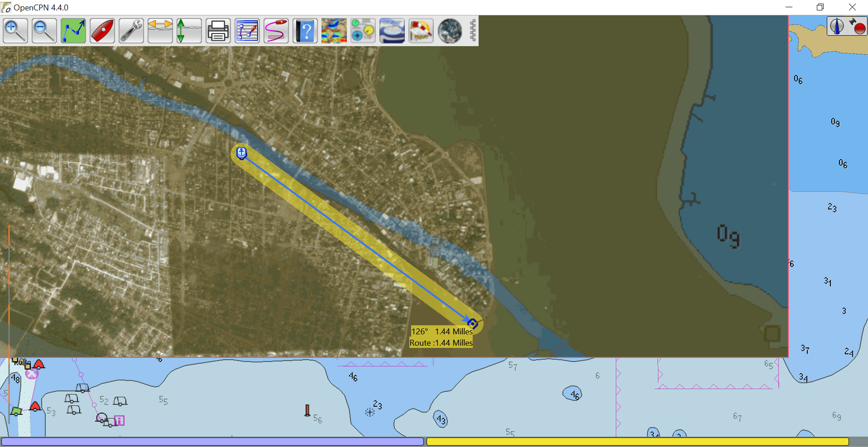Select the purple chart bar at bottom

click(212, 442)
